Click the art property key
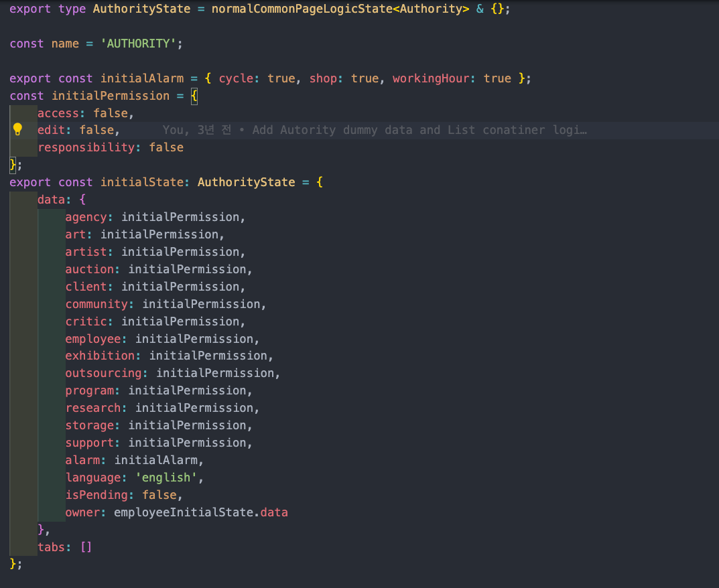This screenshot has width=719, height=588. tap(76, 234)
